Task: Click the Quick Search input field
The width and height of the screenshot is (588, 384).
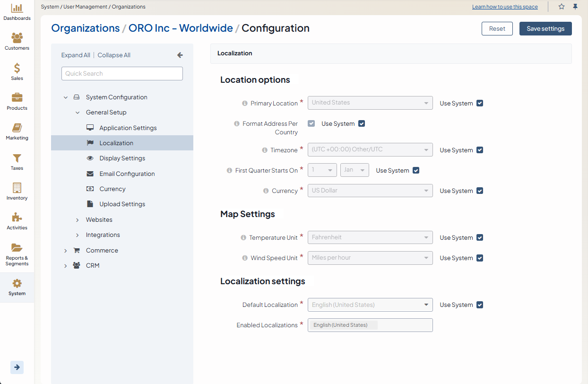Action: coord(122,74)
